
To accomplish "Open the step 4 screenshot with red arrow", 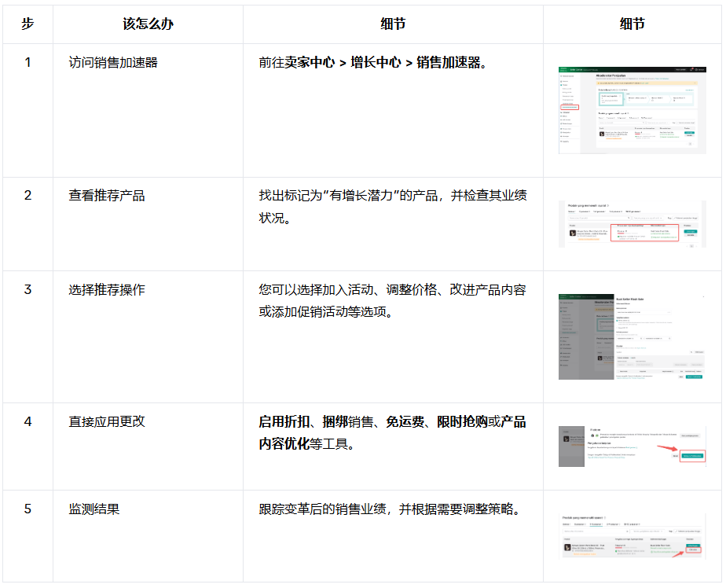I will pyautogui.click(x=632, y=447).
